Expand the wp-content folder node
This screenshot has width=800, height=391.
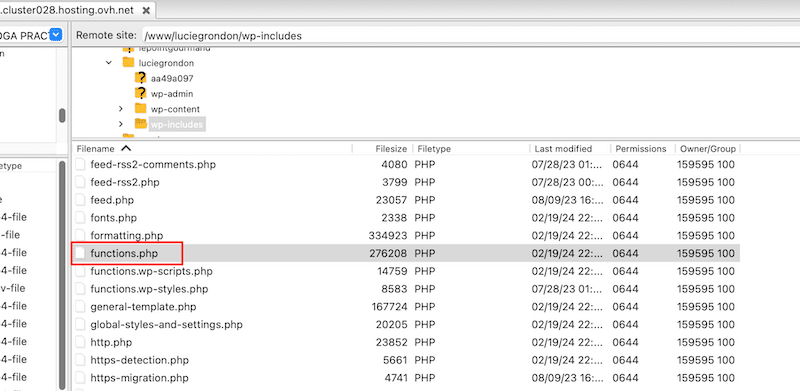pos(121,109)
